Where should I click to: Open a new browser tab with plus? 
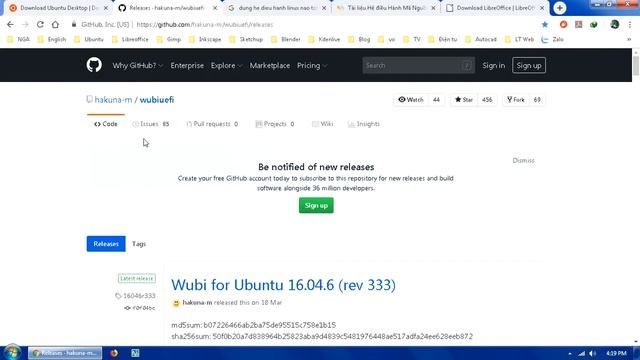pyautogui.click(x=560, y=8)
